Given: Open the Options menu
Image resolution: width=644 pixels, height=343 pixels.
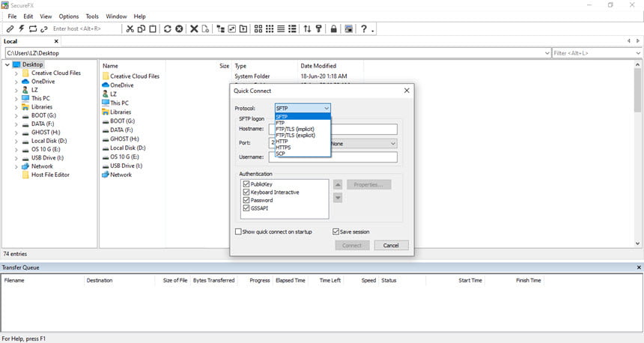Looking at the screenshot, I should (69, 16).
